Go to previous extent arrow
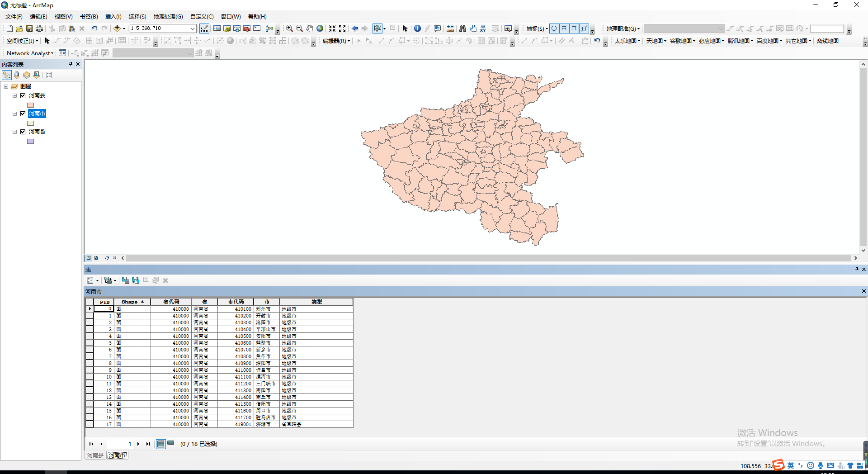This screenshot has height=474, width=868. [x=355, y=28]
